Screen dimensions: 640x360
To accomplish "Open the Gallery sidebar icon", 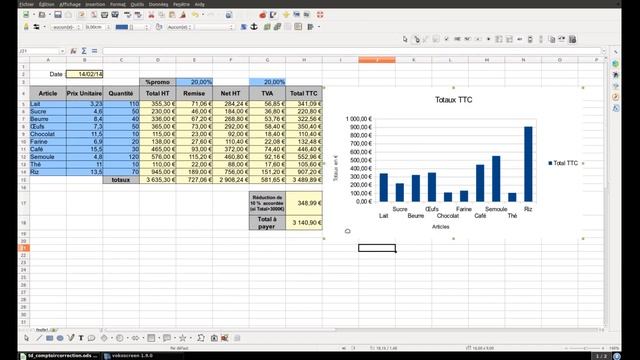I will 616,86.
